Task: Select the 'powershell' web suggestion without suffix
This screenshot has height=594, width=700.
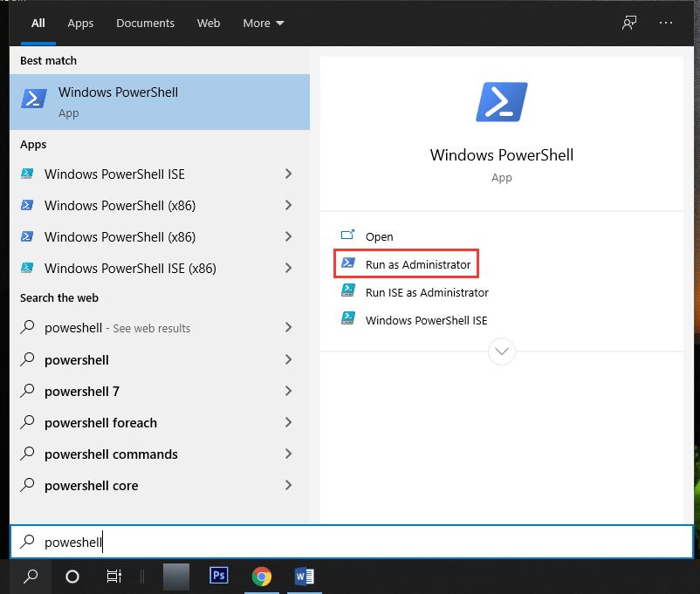Action: [160, 359]
